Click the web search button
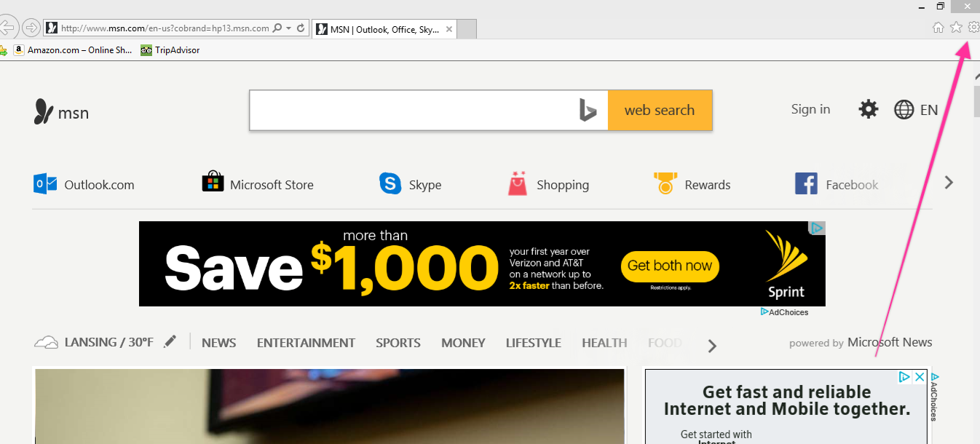Image resolution: width=980 pixels, height=444 pixels. click(x=660, y=111)
